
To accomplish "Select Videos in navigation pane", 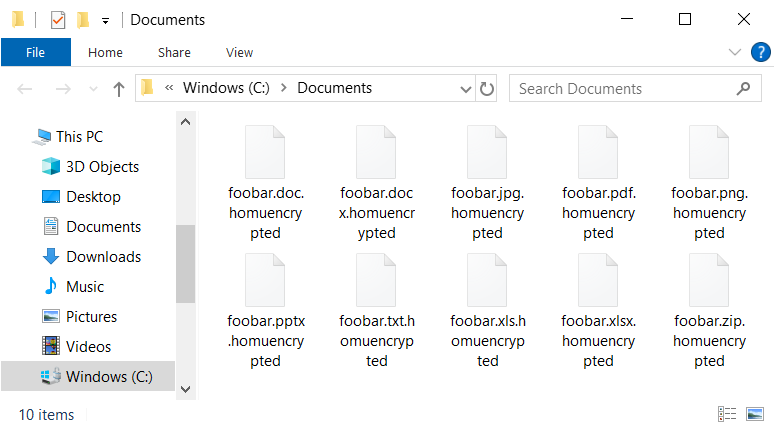I will tap(77, 346).
